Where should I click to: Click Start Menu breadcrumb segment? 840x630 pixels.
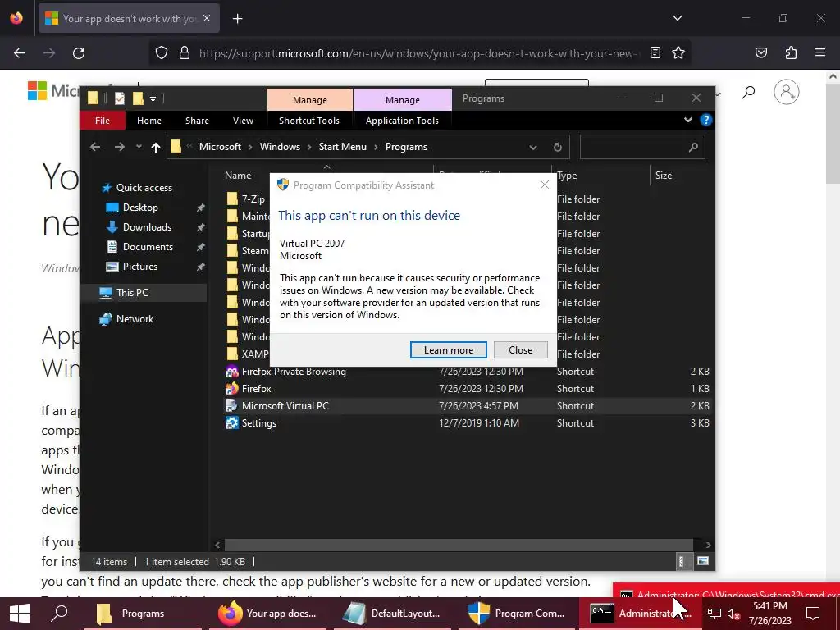(x=342, y=147)
